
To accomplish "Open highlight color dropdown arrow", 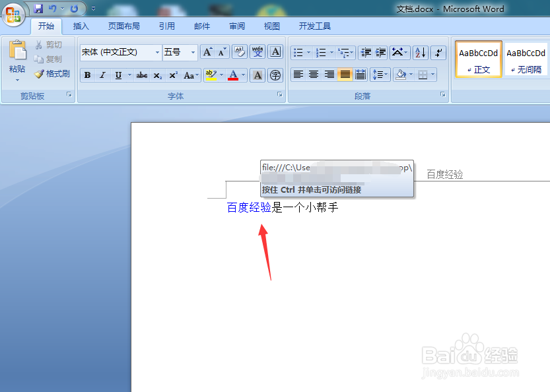I will click(x=221, y=75).
